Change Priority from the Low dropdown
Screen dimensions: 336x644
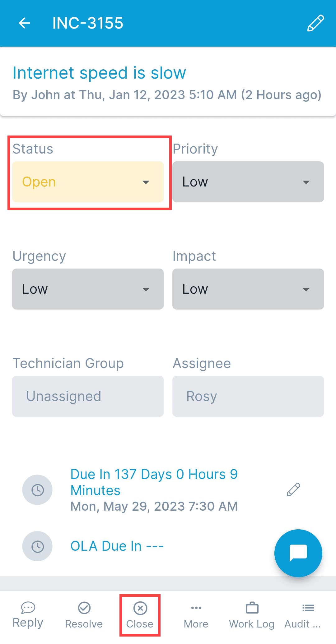(248, 182)
